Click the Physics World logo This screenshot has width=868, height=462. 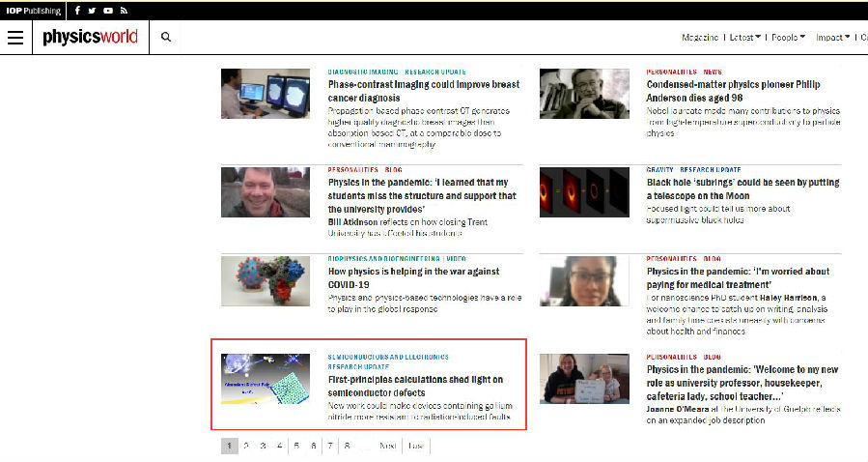point(90,38)
